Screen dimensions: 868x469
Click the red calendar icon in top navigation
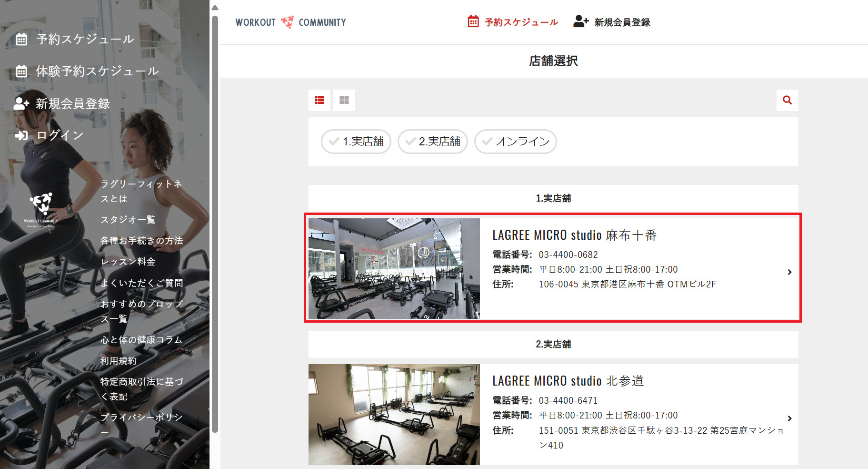[473, 21]
